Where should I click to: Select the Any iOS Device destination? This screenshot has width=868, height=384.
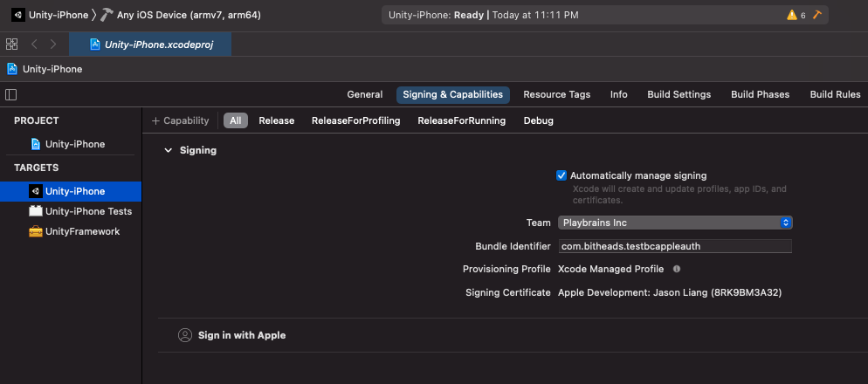(x=189, y=15)
